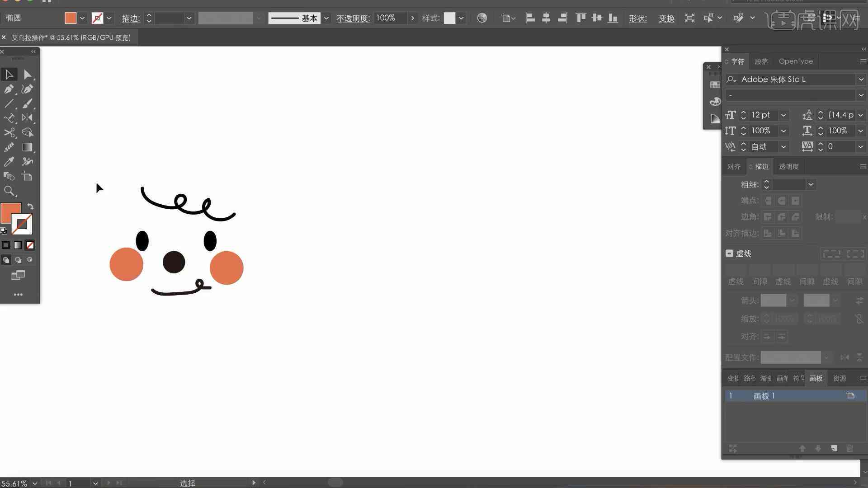Switch to OpenType tab
Screen dimensions: 868x488
pos(796,61)
